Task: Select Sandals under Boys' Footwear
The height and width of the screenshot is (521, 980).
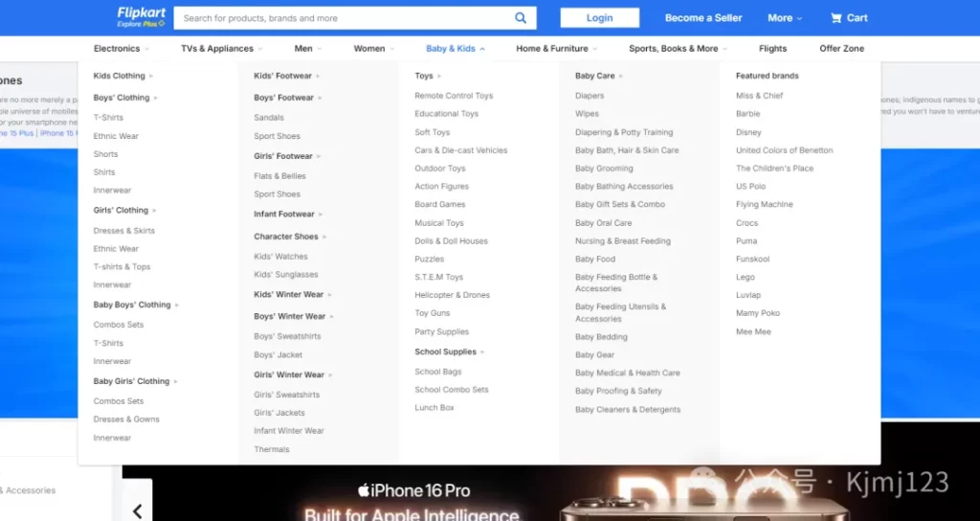Action: (x=269, y=118)
